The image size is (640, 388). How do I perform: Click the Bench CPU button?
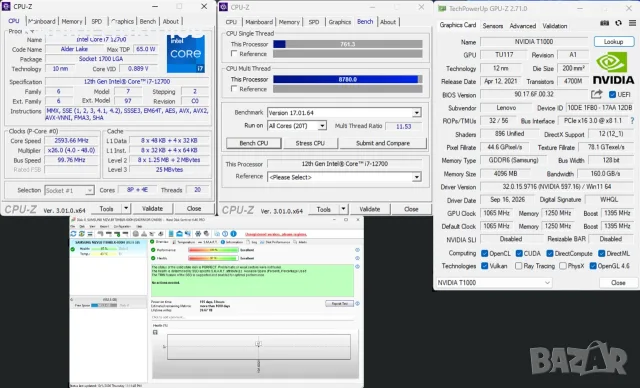[x=253, y=143]
